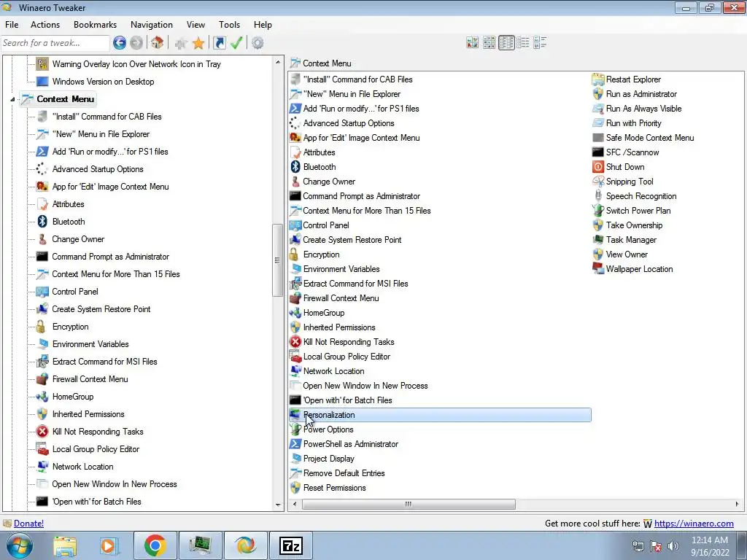
Task: Click the volume speaker tray icon
Action: (x=673, y=546)
